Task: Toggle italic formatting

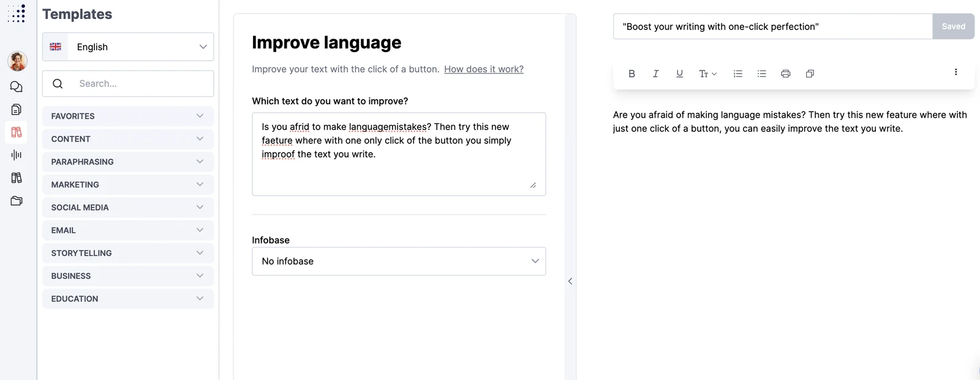Action: coord(655,74)
